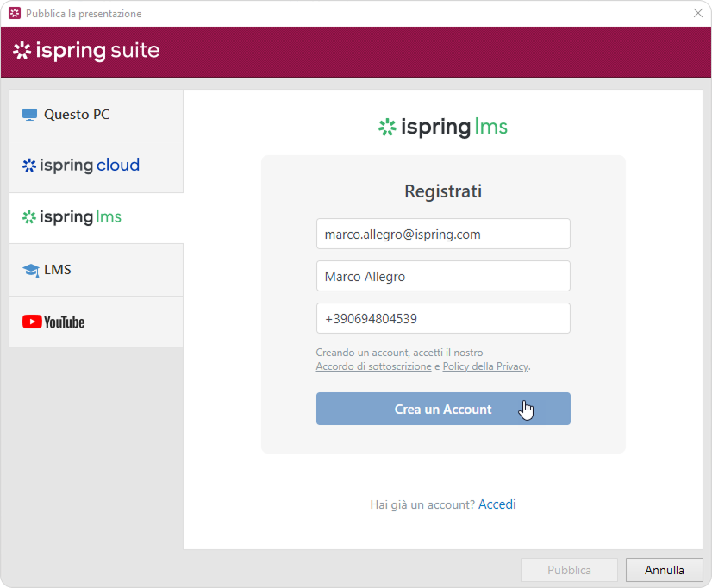
Task: Click the Marco Allegro name field
Action: point(443,276)
